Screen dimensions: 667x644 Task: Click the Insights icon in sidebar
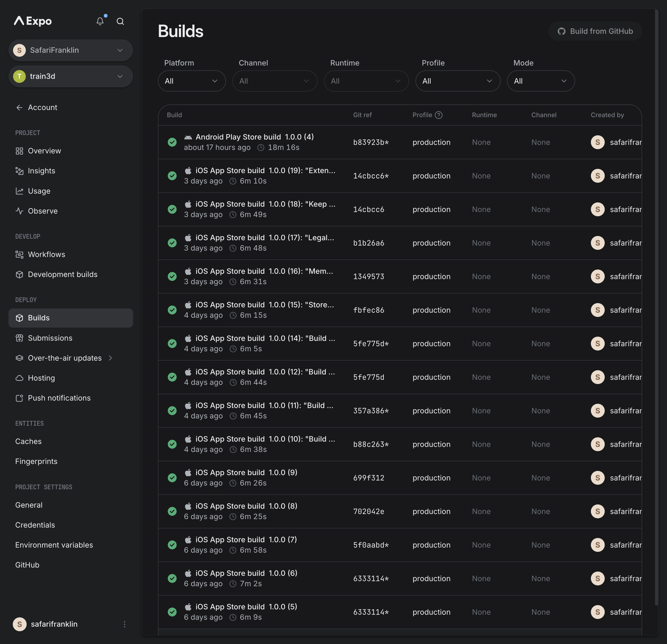[x=19, y=171]
